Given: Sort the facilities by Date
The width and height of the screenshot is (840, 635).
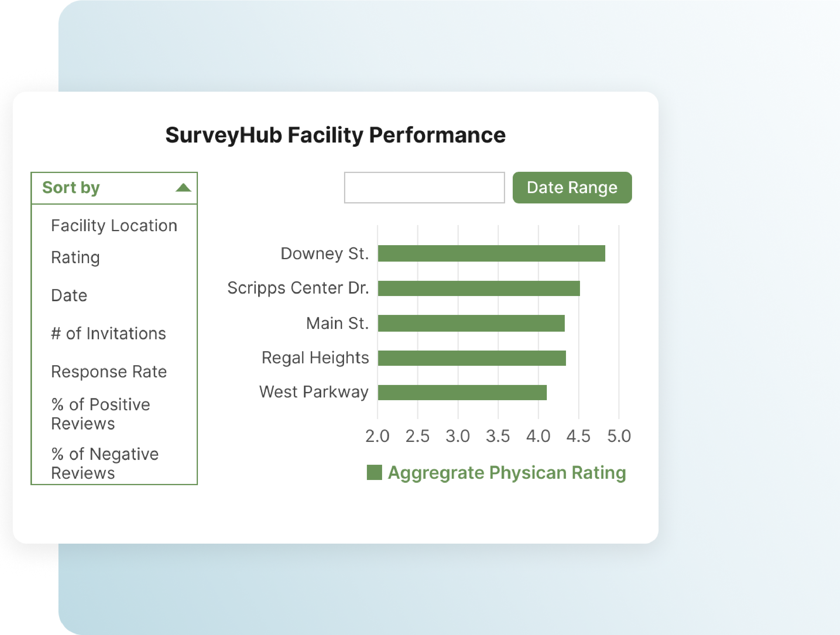Looking at the screenshot, I should tap(69, 295).
